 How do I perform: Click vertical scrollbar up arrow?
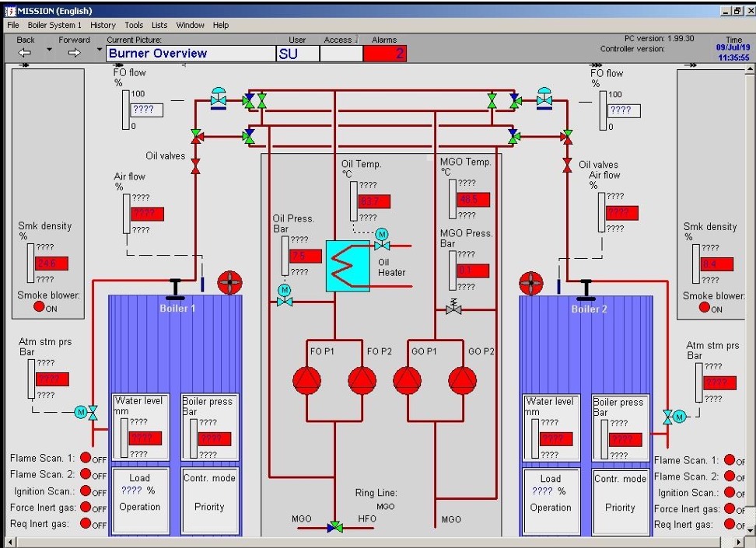click(x=751, y=69)
